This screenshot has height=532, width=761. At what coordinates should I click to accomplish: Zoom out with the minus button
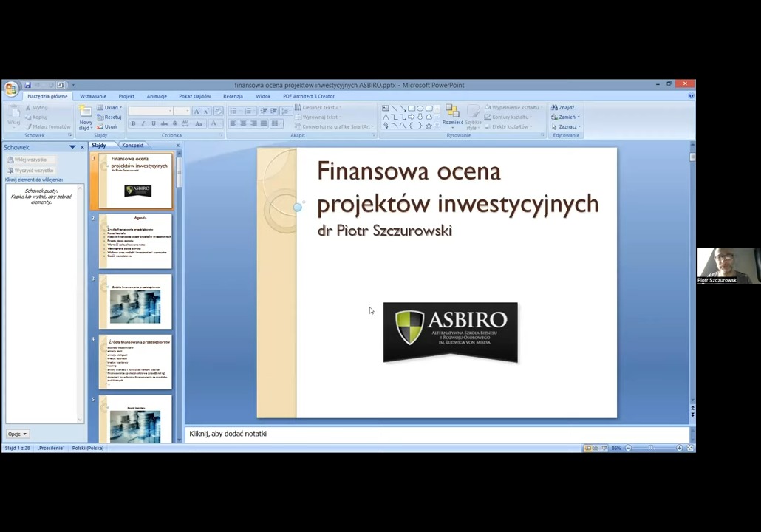(629, 448)
